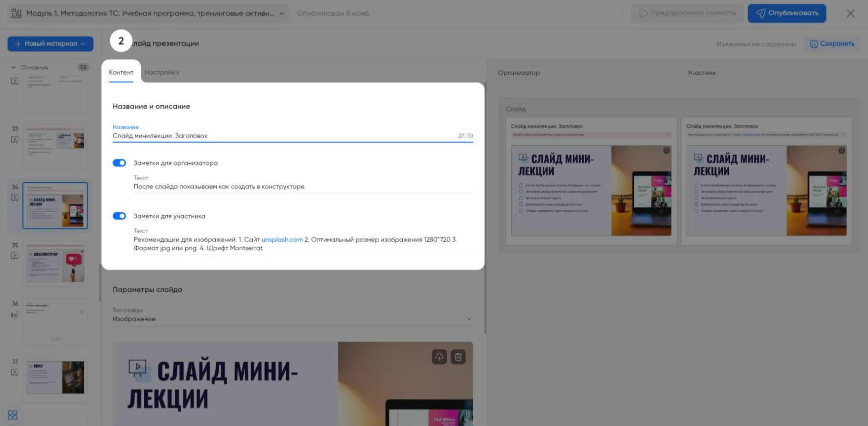This screenshot has width=868, height=426.
Task: Upload a new slide image with the cloud icon
Action: click(x=439, y=357)
